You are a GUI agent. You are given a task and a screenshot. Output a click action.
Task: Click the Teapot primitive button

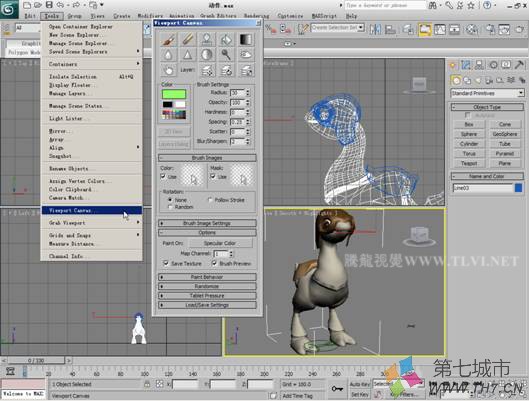(x=469, y=163)
